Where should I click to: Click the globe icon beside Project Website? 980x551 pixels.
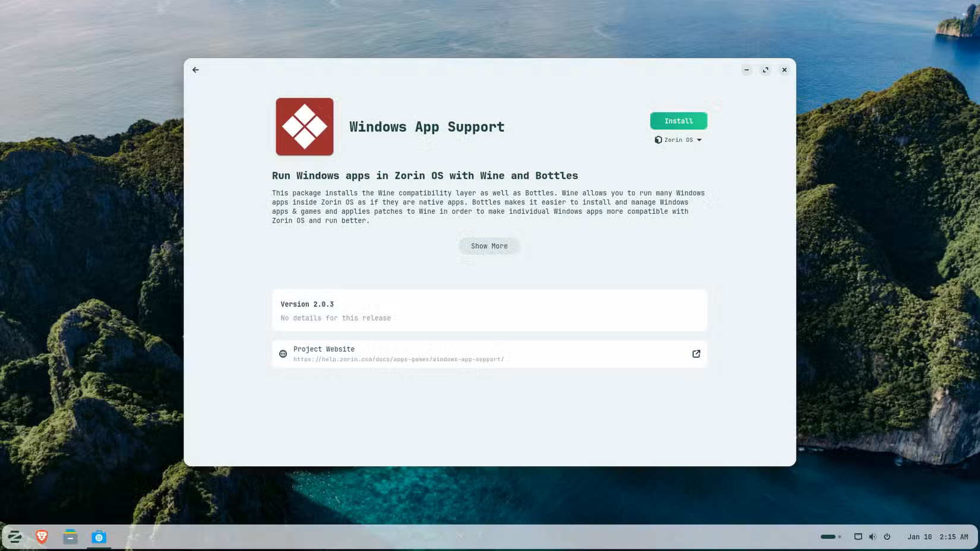(283, 354)
